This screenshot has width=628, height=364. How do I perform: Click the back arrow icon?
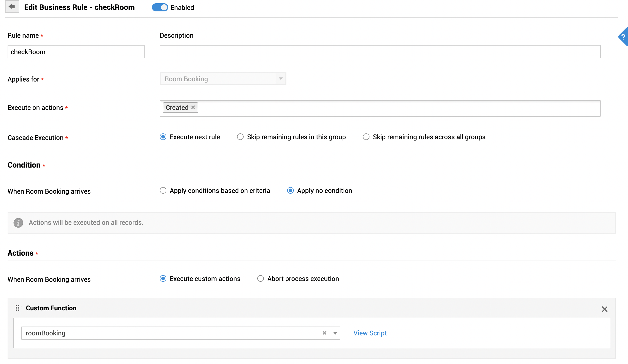[x=12, y=7]
